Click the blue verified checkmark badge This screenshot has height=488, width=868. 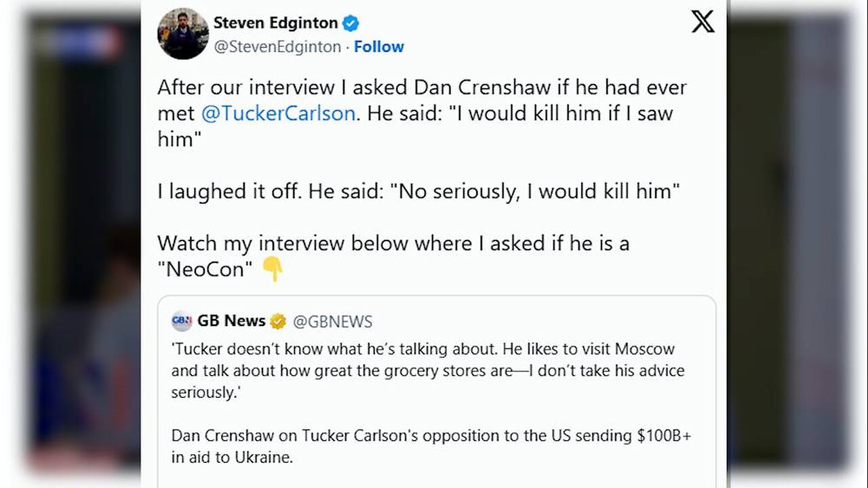pyautogui.click(x=351, y=24)
